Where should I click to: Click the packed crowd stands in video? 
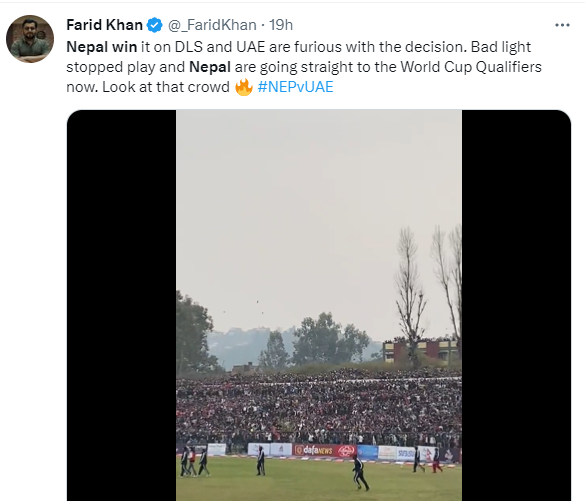(319, 407)
